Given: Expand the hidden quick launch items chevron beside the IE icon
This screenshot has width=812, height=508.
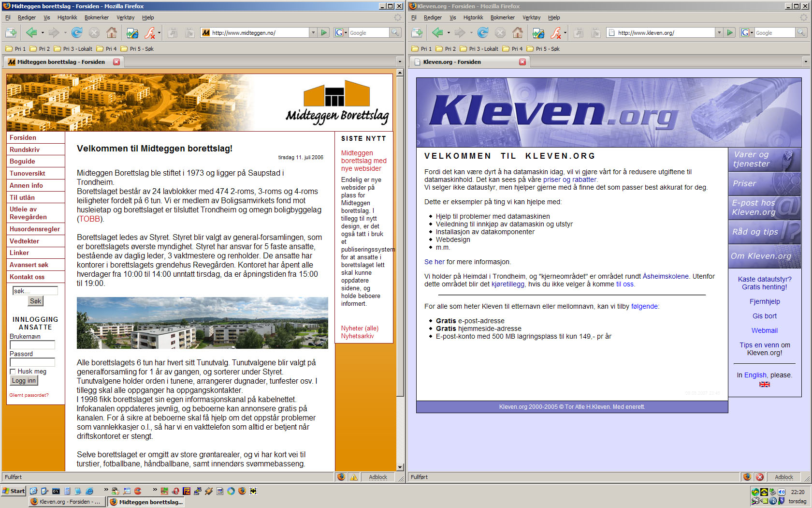Looking at the screenshot, I should [x=106, y=490].
